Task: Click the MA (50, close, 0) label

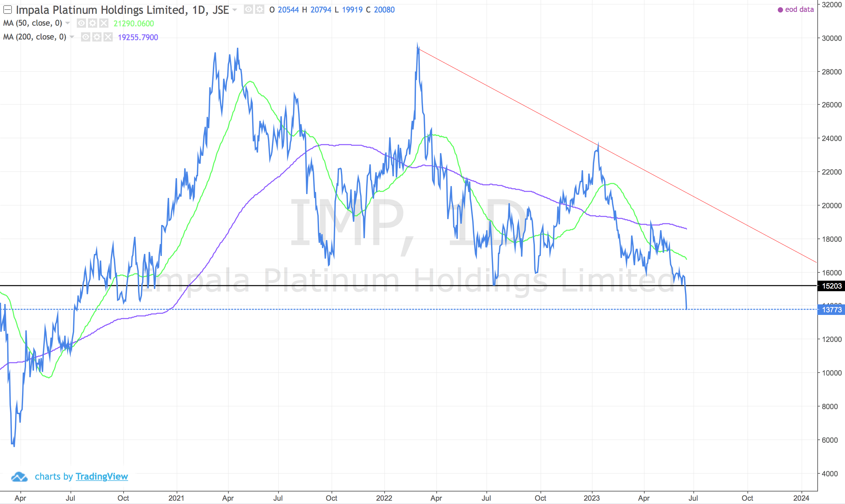Action: (x=33, y=23)
